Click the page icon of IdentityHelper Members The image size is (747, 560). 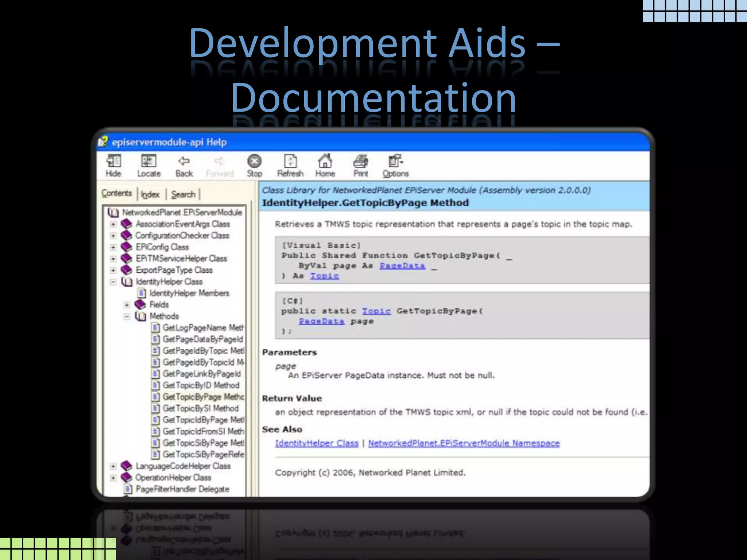142,293
